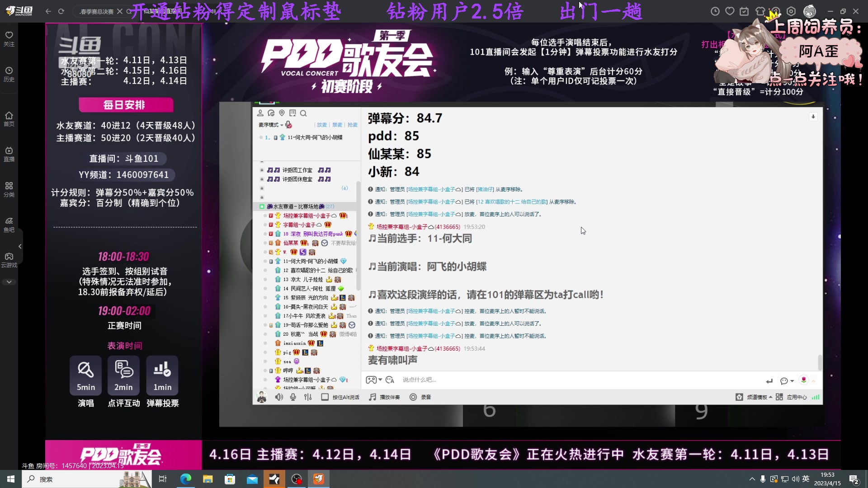
Task: Open the calendar check-in icon in title bar
Action: (744, 11)
